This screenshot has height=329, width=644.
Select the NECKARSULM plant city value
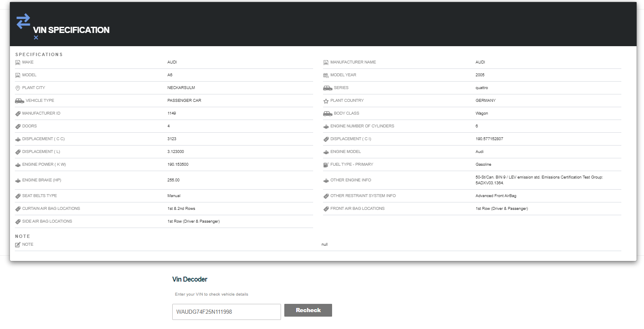click(x=181, y=88)
